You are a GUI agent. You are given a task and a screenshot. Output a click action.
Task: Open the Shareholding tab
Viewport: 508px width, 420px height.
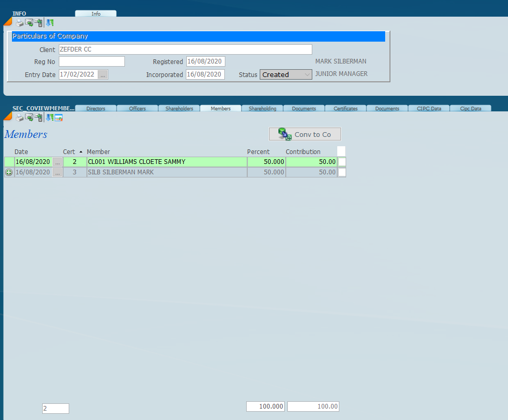click(x=262, y=108)
